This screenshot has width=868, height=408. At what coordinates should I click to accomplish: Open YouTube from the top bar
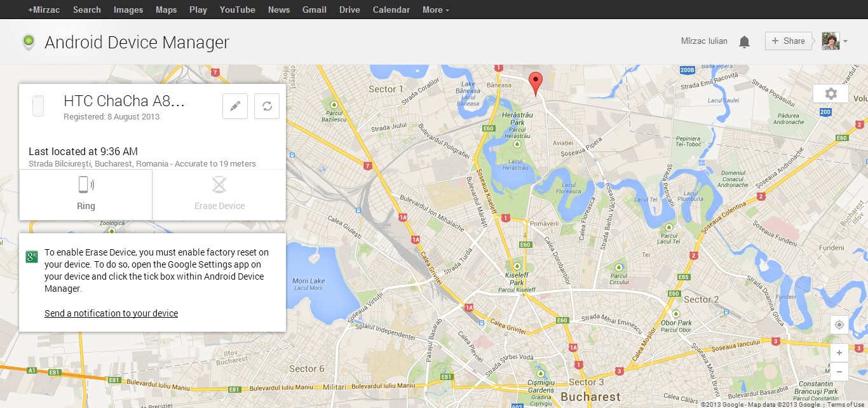point(237,10)
